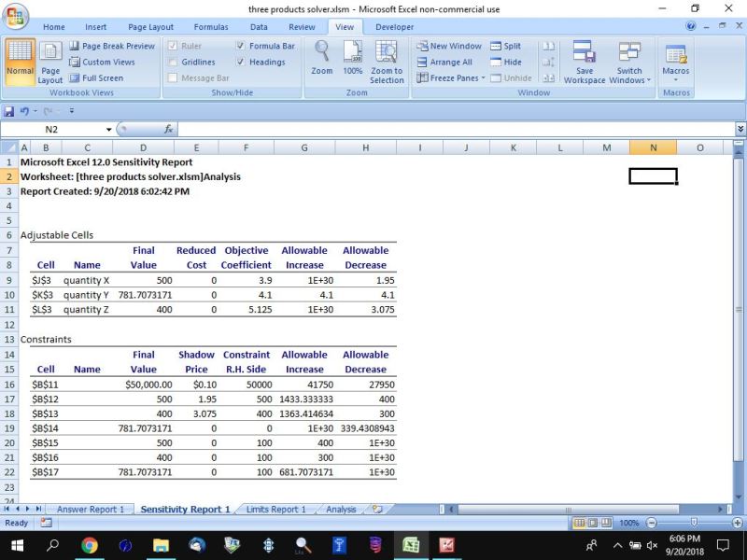Switch to the Analysis sheet
This screenshot has height=560, width=747.
tap(341, 509)
